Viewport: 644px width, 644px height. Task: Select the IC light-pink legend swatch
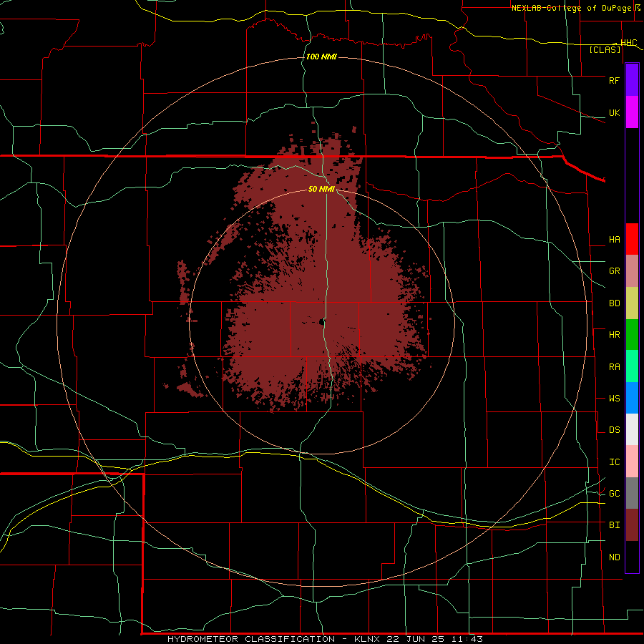click(632, 462)
